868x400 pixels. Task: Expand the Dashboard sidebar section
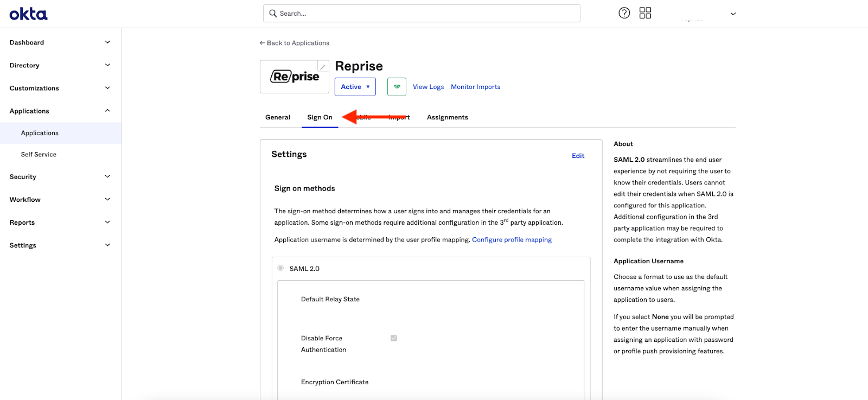(60, 42)
